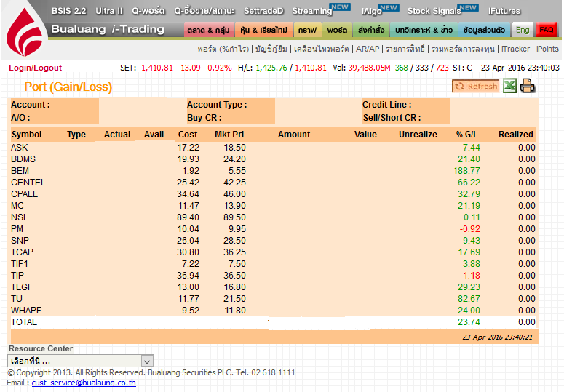Open Stock Signals in top bar
Image resolution: width=564 pixels, height=392 pixels.
[434, 11]
